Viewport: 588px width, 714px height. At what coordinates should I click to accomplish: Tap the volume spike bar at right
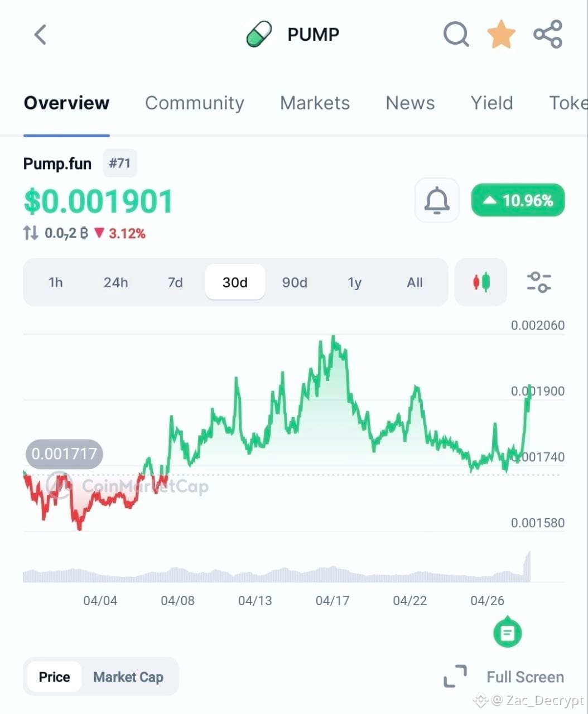click(x=527, y=566)
